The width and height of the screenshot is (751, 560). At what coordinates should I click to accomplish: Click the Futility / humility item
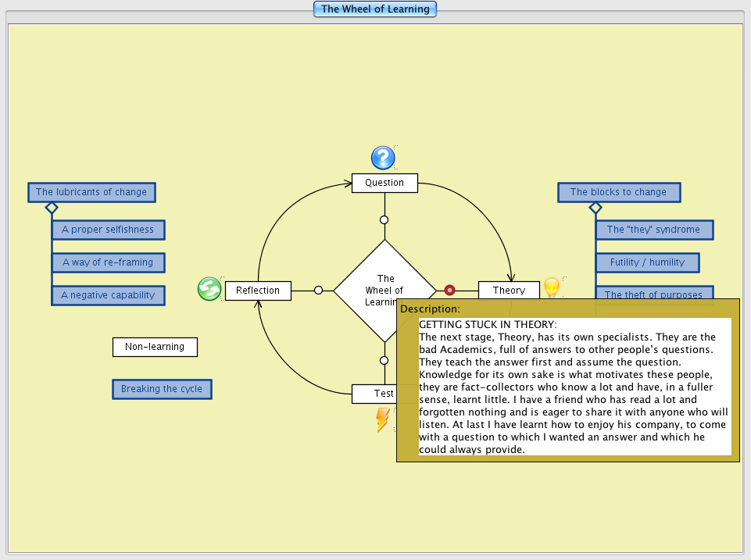click(647, 262)
